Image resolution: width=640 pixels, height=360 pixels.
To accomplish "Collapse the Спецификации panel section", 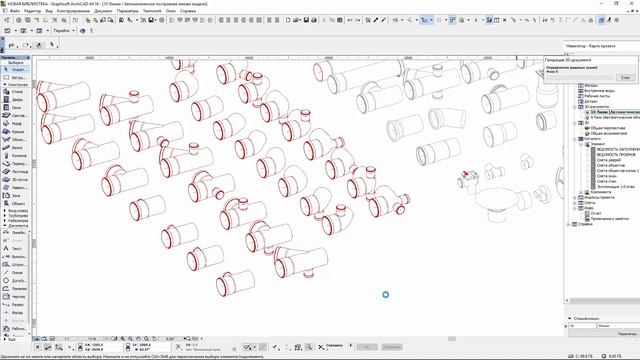I will [x=570, y=318].
